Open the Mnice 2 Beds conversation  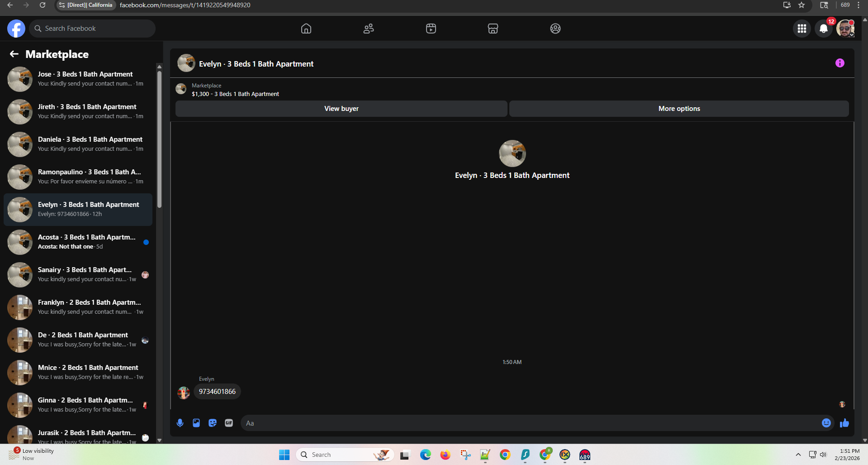78,372
